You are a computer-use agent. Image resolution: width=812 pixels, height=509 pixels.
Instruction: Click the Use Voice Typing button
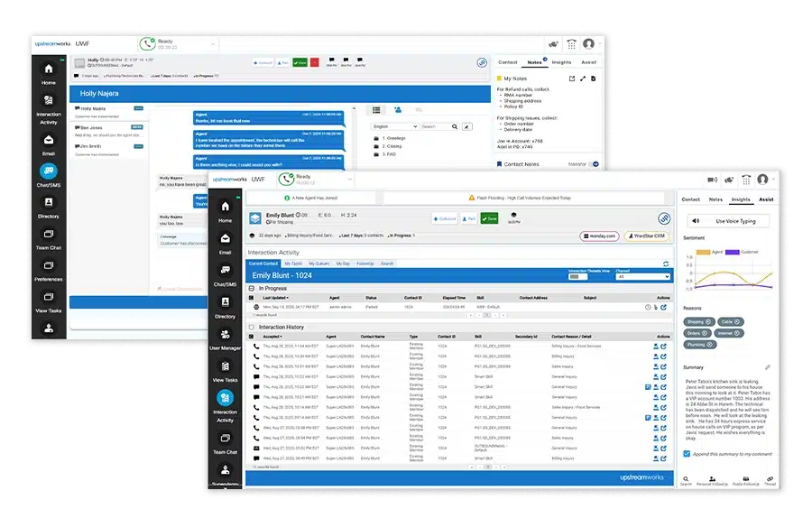point(732,220)
